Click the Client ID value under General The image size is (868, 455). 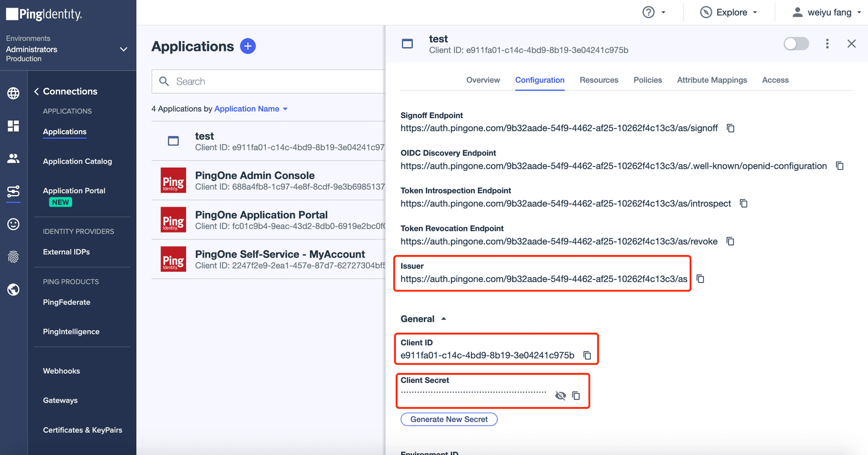(x=487, y=355)
